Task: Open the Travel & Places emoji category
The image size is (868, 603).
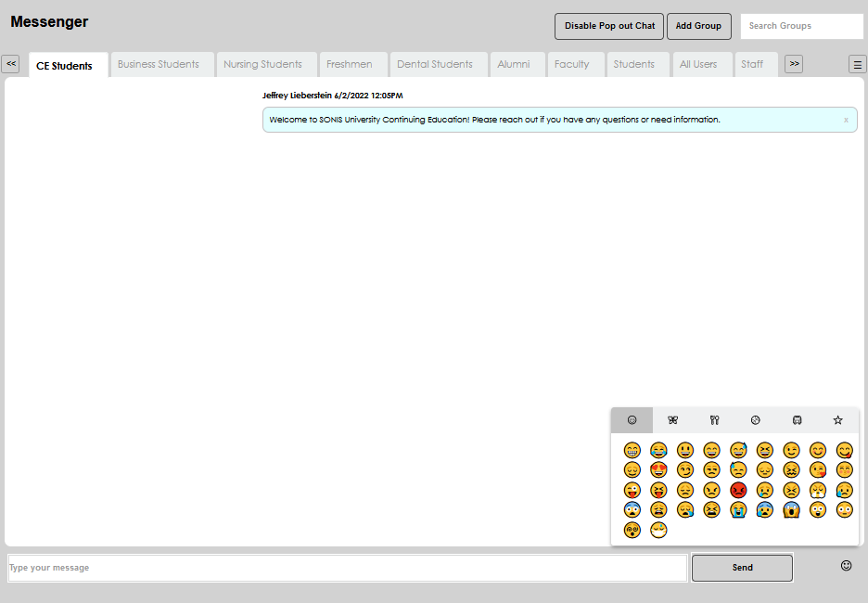Action: pos(797,420)
